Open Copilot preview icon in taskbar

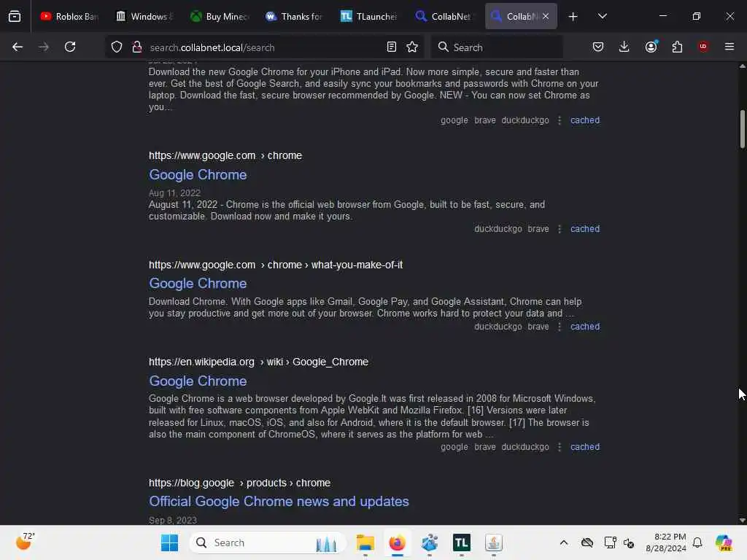pyautogui.click(x=723, y=542)
